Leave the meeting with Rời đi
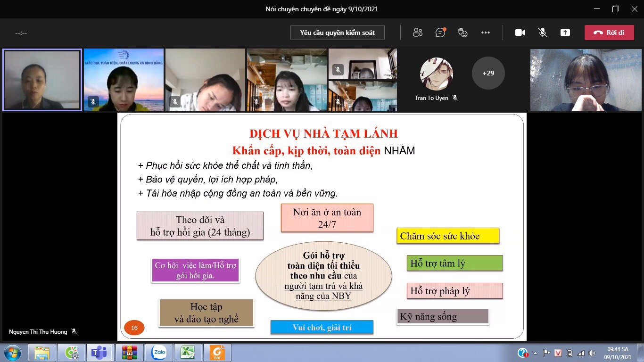Screen dimensions: 644x362 (x=608, y=33)
